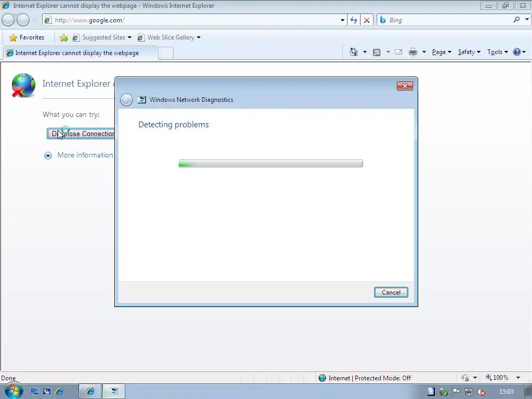Screen dimensions: 532x399
Task: Open the Print options dropdown arrow
Action: coord(424,52)
